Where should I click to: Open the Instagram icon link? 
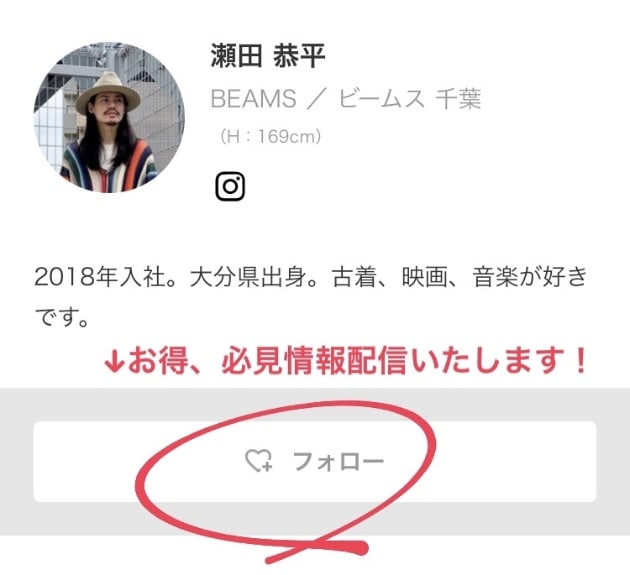pos(230,186)
